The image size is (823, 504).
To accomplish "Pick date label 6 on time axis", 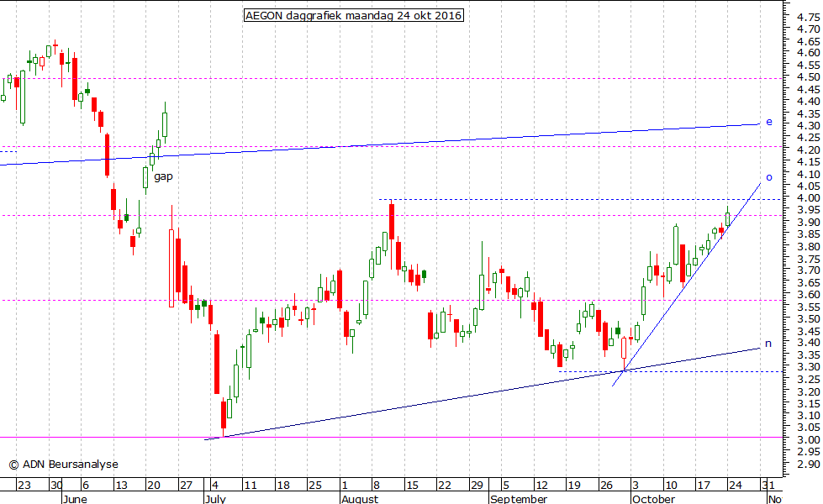I will (86, 486).
